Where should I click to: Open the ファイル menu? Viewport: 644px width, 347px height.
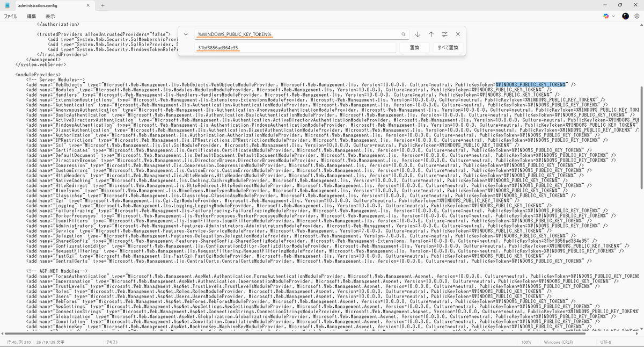11,17
